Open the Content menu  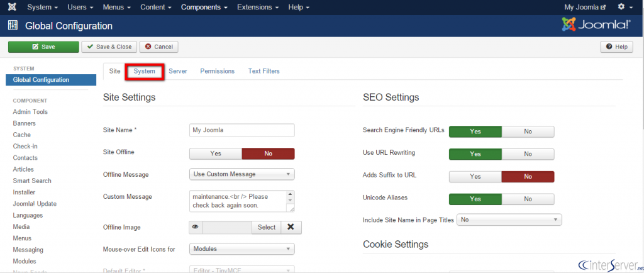coord(156,7)
